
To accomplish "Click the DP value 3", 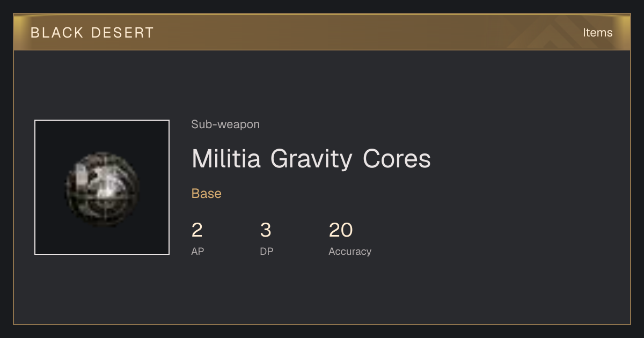I will (266, 230).
